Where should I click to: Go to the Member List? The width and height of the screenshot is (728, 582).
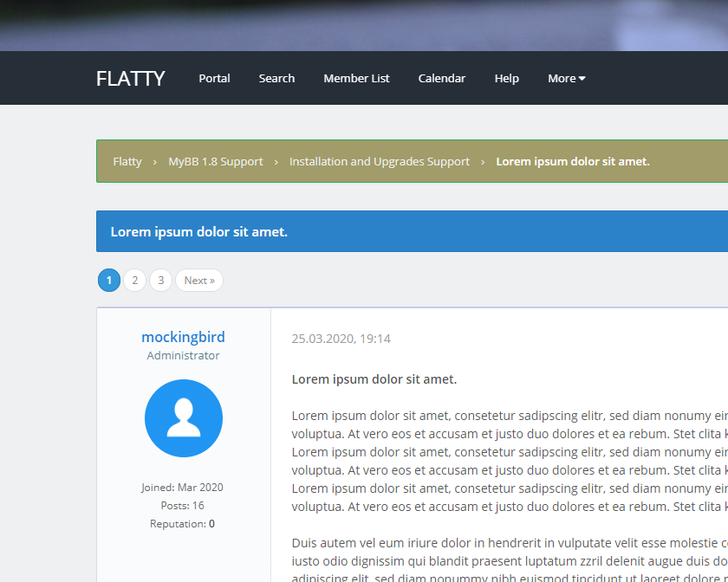356,78
